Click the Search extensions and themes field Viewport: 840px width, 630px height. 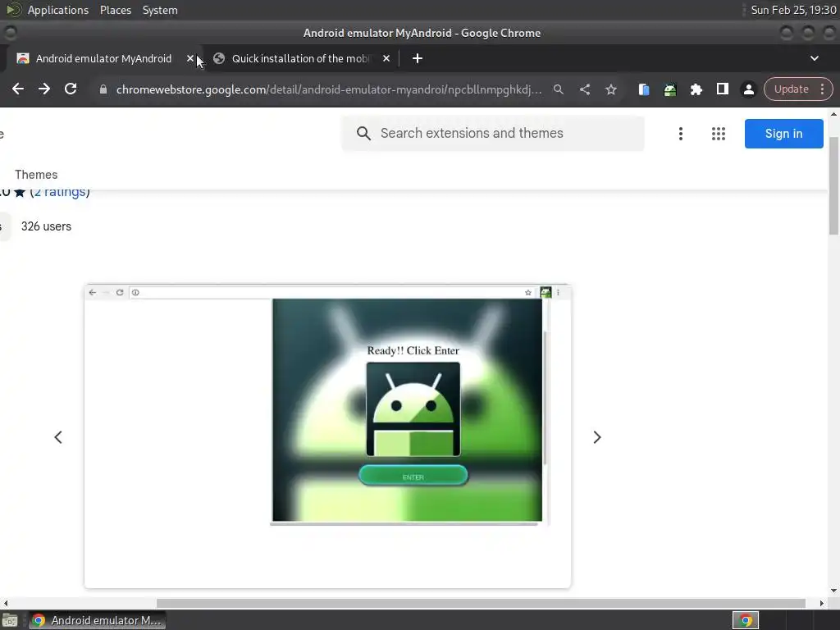[493, 133]
